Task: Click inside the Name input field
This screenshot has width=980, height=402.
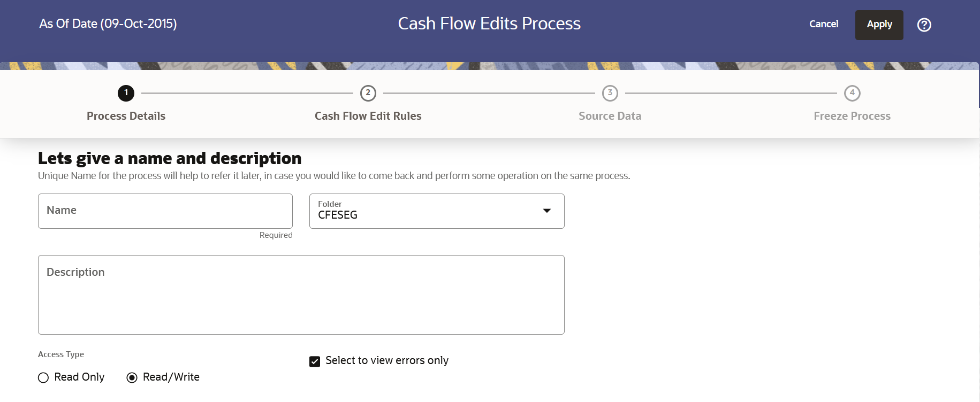Action: point(165,211)
